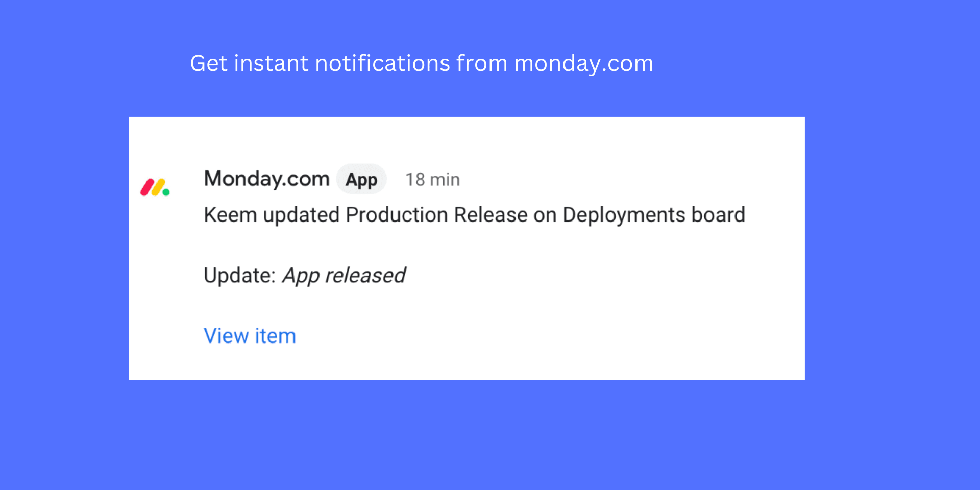The width and height of the screenshot is (980, 490).
Task: Click the Get instant notifications headline
Action: coord(422,63)
